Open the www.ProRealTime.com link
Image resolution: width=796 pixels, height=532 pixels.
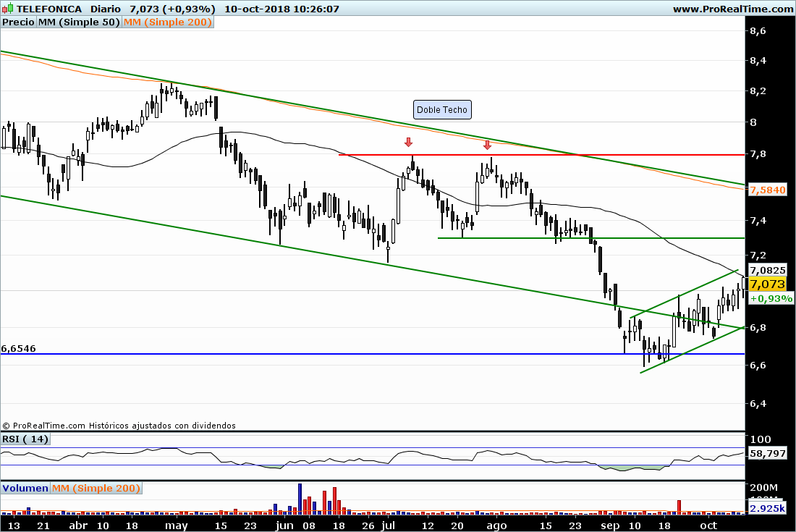tap(733, 9)
